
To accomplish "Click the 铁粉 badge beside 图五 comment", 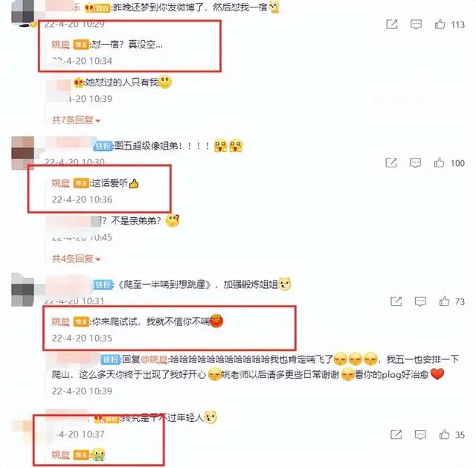I will [x=103, y=146].
